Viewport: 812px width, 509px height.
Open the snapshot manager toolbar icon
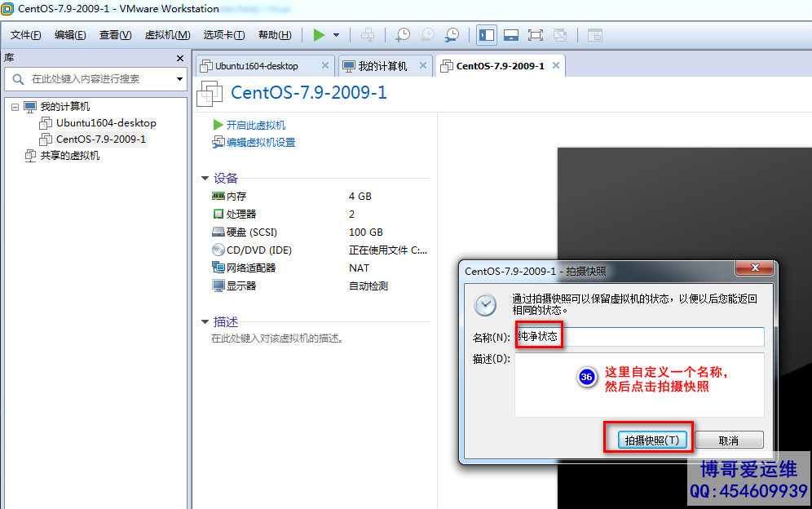point(452,35)
